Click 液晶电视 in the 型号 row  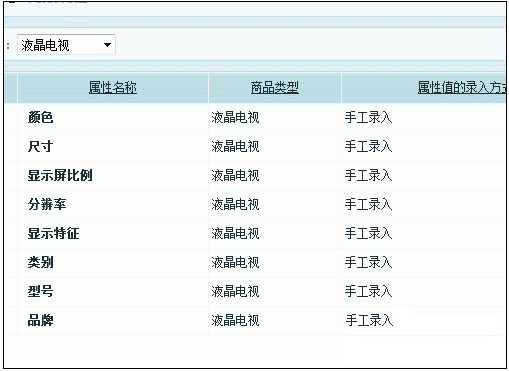[x=235, y=291]
